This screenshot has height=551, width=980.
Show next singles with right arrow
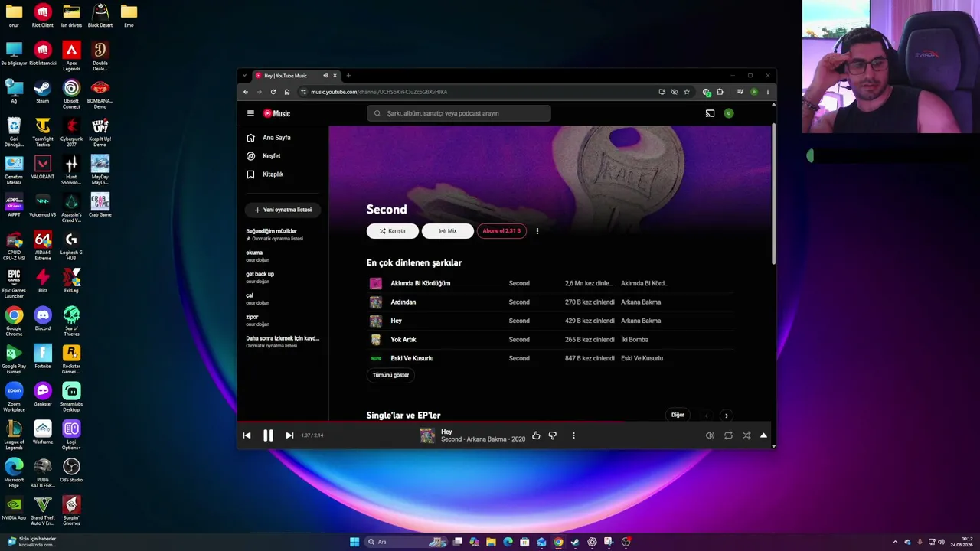pos(727,416)
